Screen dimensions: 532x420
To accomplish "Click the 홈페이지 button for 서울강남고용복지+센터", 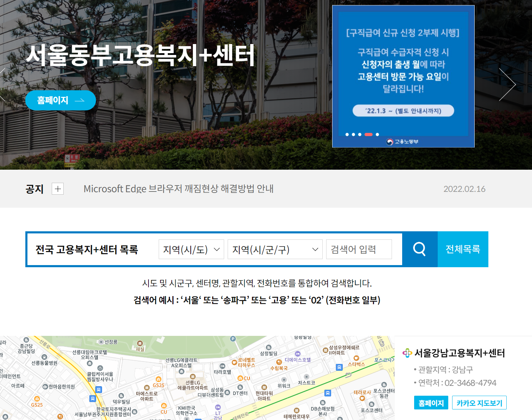I will click(431, 402).
